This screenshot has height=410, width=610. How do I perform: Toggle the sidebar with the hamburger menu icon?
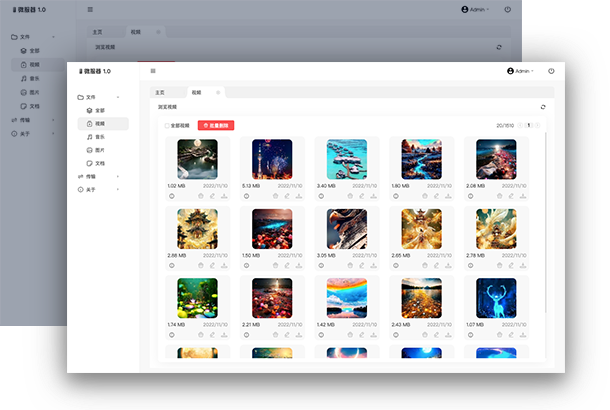pyautogui.click(x=153, y=71)
